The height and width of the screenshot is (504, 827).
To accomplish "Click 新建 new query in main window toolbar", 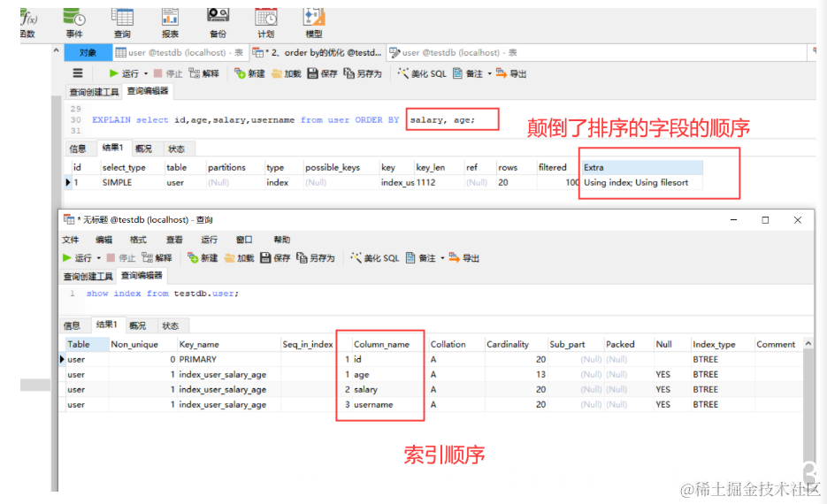I will 249,73.
